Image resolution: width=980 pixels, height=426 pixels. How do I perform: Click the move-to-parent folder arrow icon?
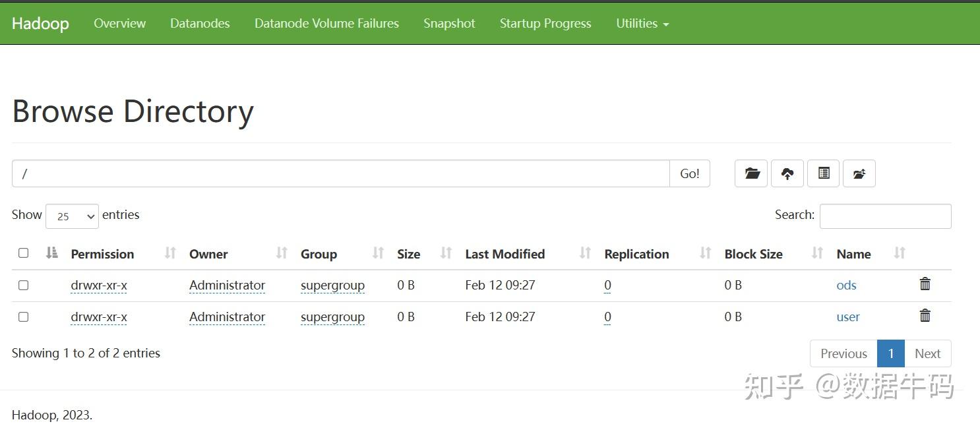click(x=859, y=173)
